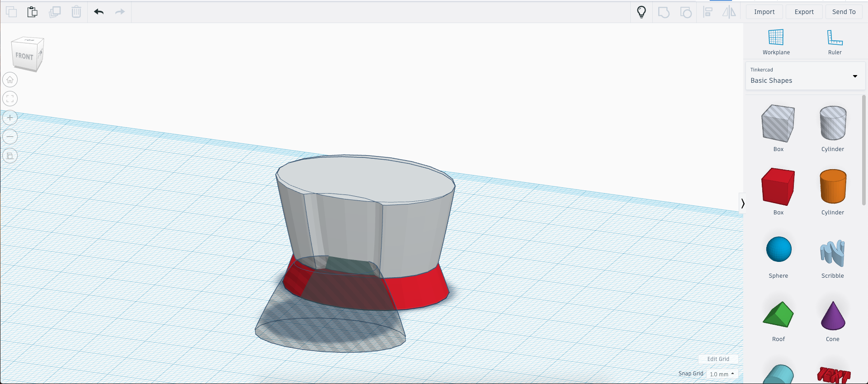
Task: Open the Send To menu
Action: 844,12
